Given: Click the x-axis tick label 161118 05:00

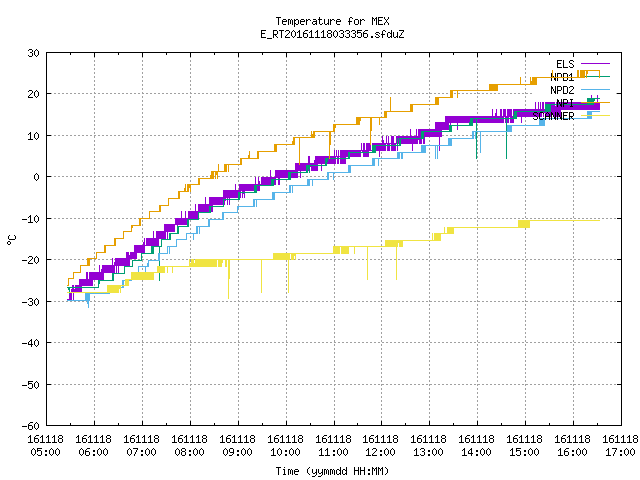Looking at the screenshot, I should [45, 446].
